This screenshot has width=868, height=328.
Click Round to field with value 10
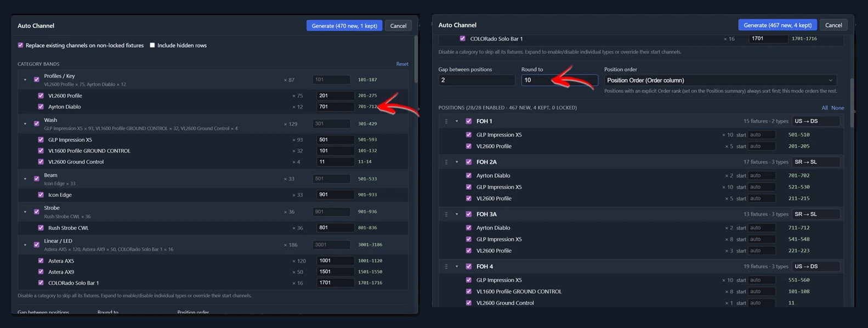pos(559,80)
